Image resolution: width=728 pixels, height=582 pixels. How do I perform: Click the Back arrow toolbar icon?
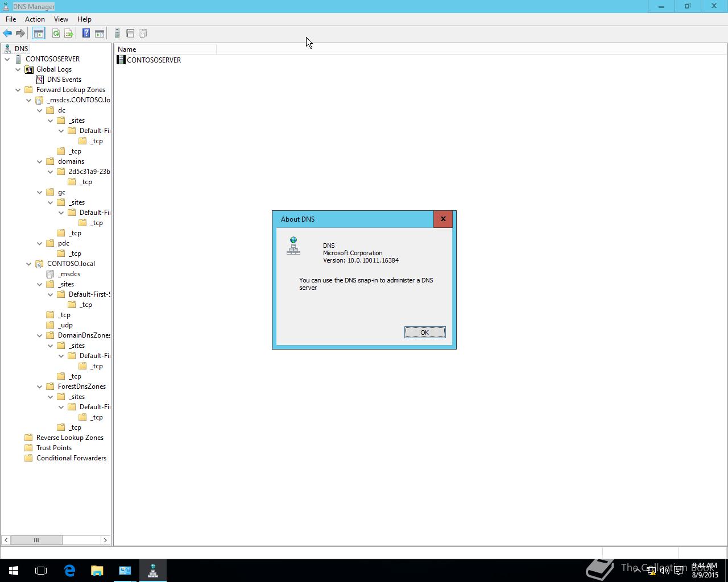coord(7,34)
